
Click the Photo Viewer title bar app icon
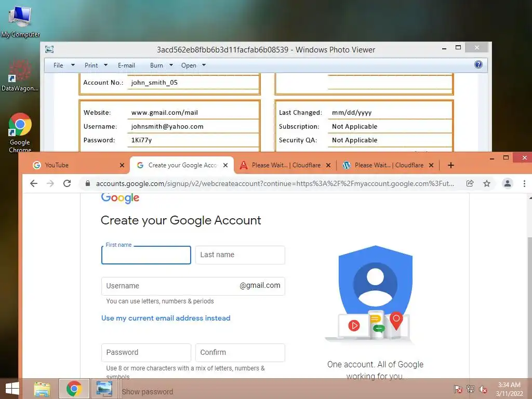point(49,49)
